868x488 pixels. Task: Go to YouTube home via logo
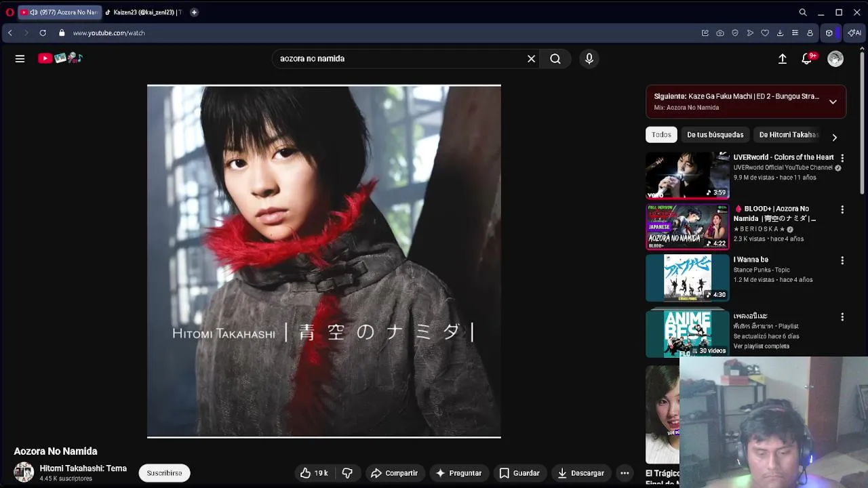tap(60, 58)
